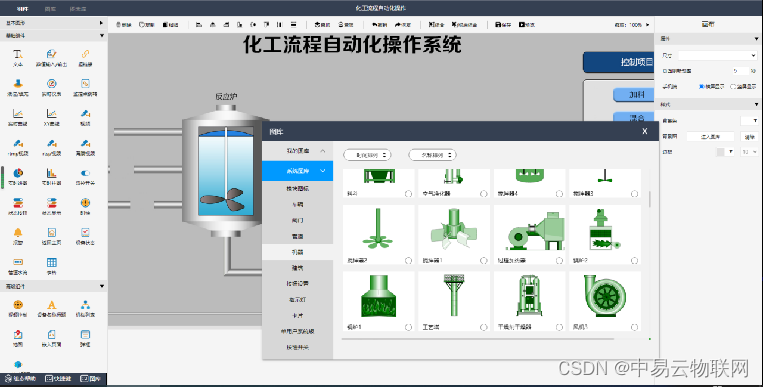Add the alarm bell component

coord(18,236)
